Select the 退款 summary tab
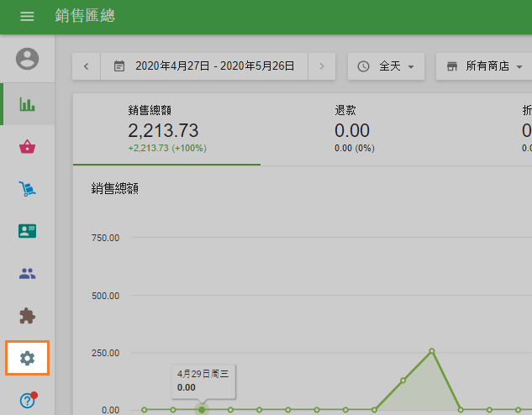 [x=353, y=129]
